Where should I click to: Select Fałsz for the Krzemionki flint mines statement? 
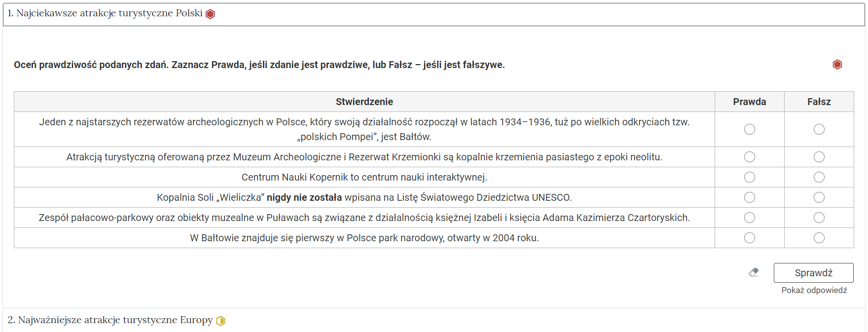pos(819,157)
